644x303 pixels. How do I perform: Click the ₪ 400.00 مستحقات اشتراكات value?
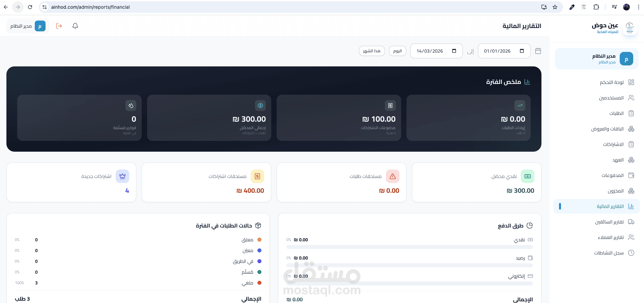(250, 191)
